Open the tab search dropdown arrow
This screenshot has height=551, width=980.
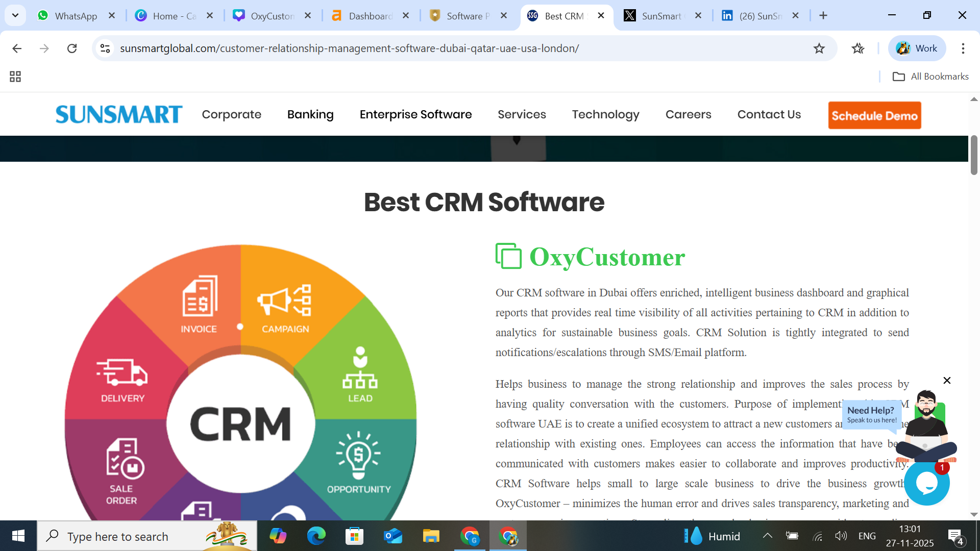coord(15,15)
